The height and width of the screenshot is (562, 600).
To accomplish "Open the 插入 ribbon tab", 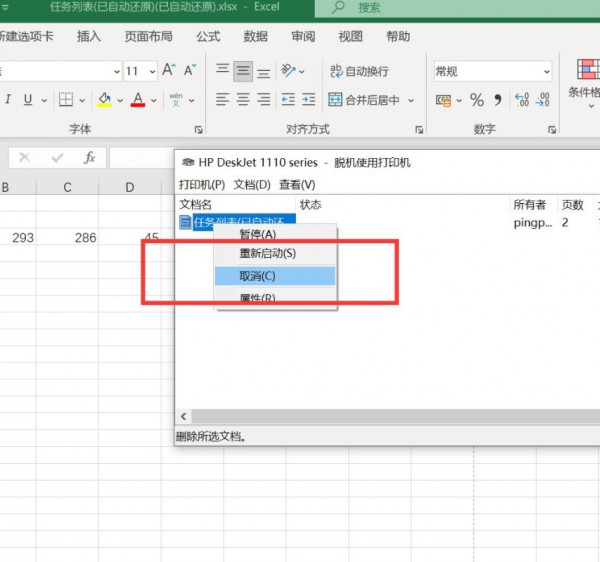I will (89, 36).
